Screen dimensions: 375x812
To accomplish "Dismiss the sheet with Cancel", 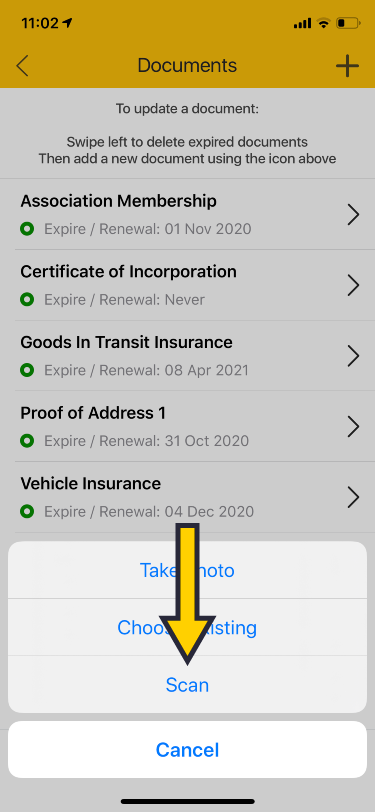I will point(188,749).
